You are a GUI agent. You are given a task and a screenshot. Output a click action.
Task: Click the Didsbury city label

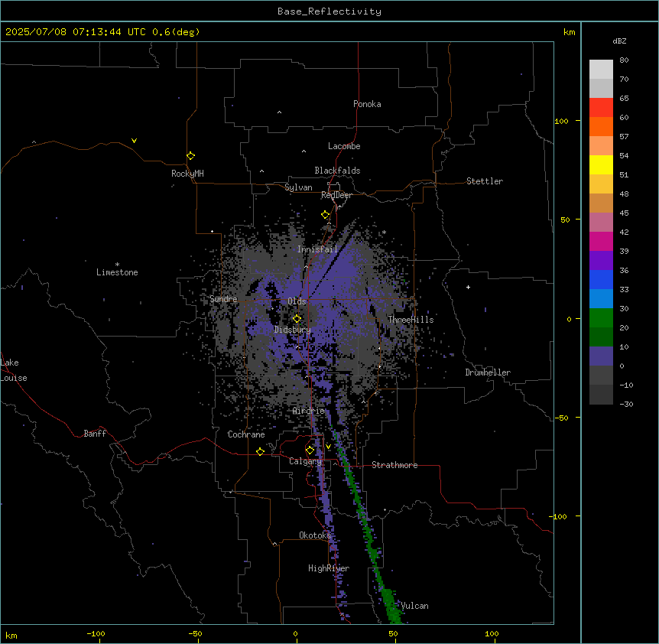tap(293, 330)
